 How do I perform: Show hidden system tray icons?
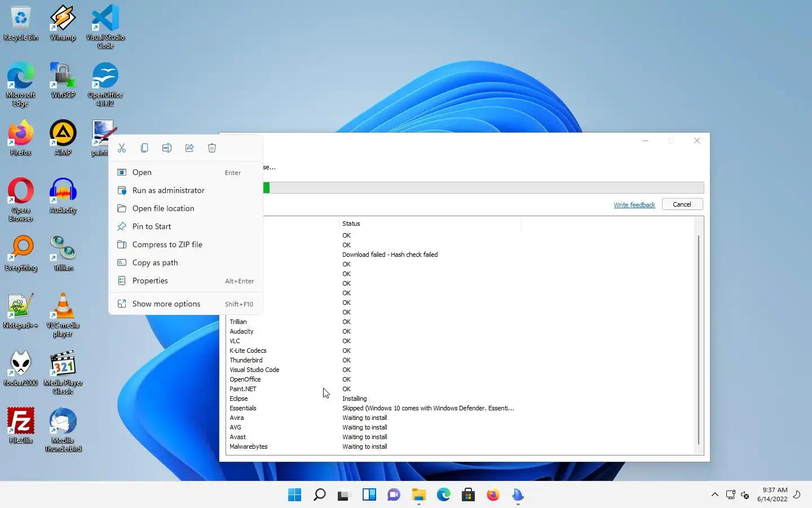(714, 495)
